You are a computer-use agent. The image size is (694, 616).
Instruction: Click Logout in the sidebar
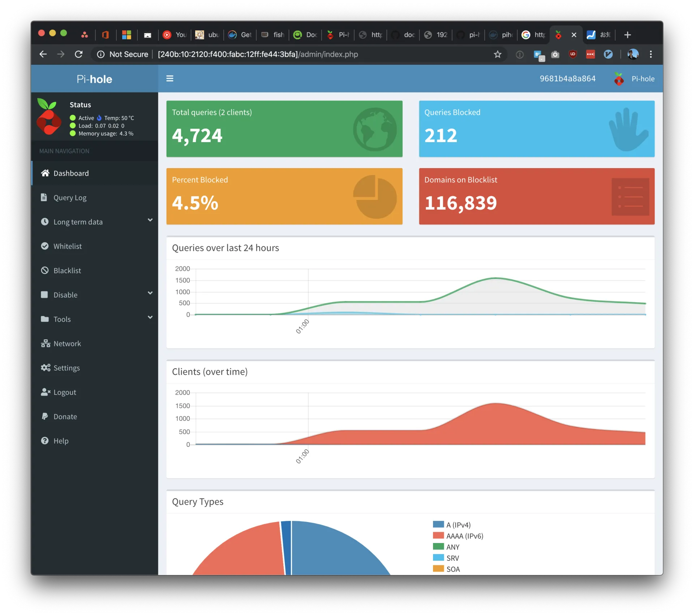pyautogui.click(x=64, y=392)
